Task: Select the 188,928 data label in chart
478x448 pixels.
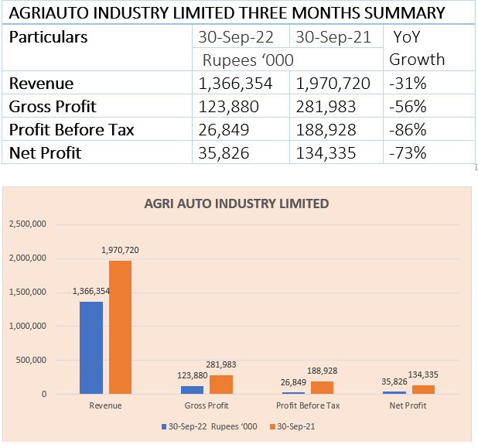Action: (323, 371)
